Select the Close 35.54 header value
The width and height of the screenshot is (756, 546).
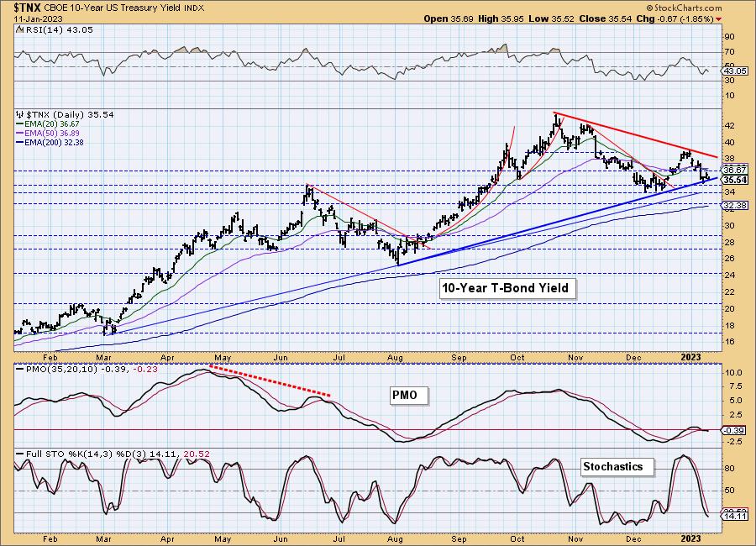pos(606,18)
